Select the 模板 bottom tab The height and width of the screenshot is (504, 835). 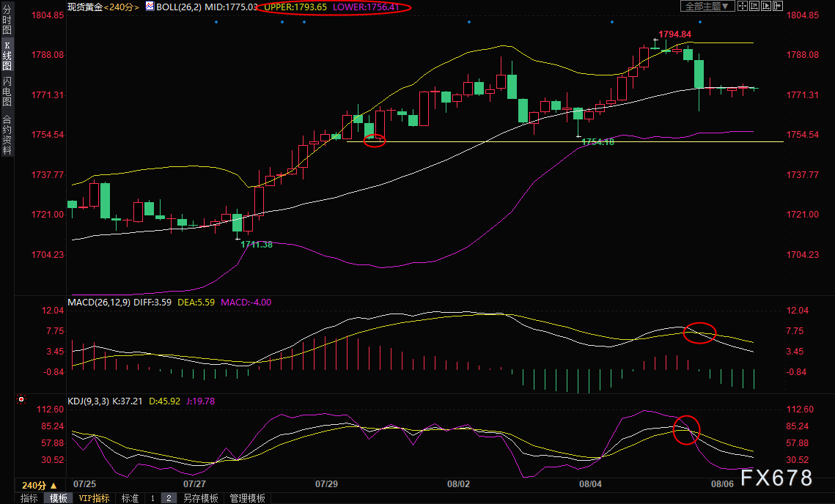59,498
